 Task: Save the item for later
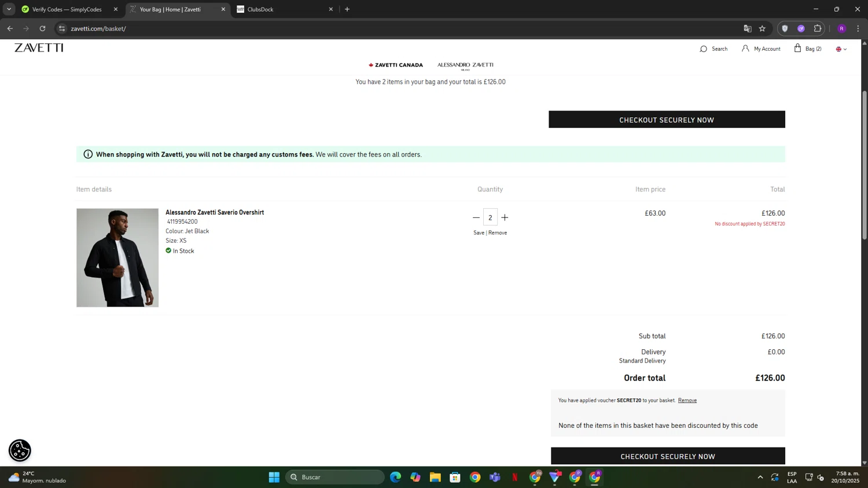tap(479, 232)
